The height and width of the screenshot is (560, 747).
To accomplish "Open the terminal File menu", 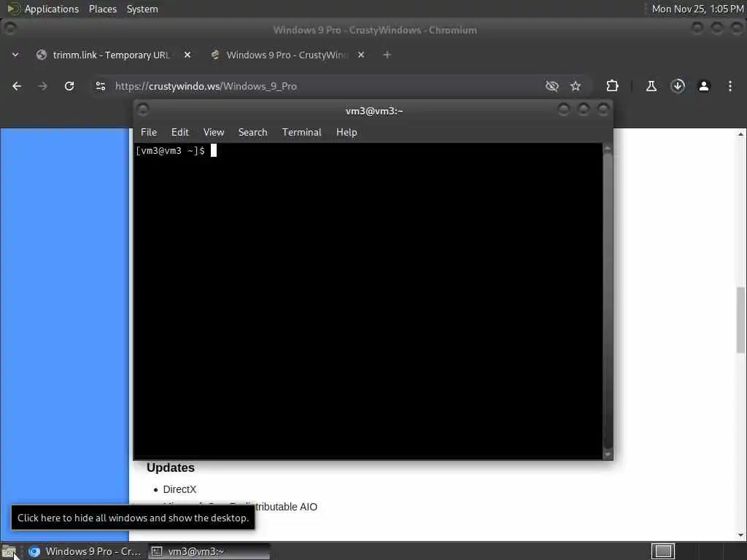I will click(149, 133).
